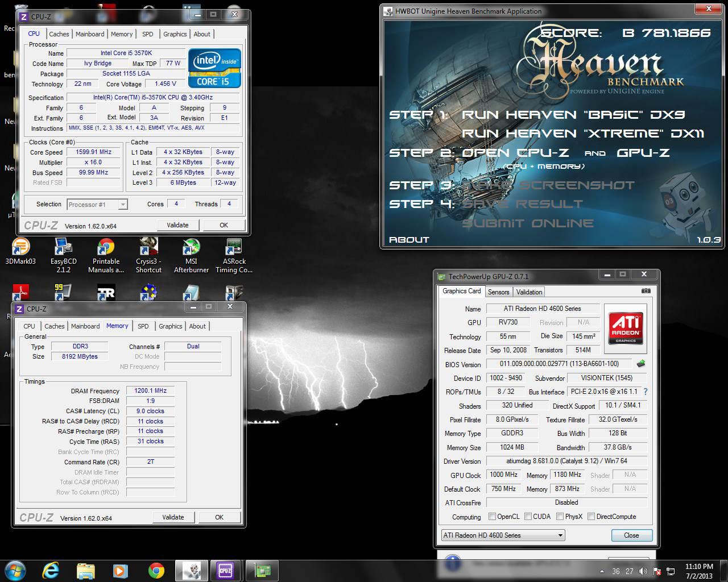Image resolution: width=728 pixels, height=582 pixels.
Task: Toggle the OpenCL checkbox in GPU-Z
Action: 493,517
